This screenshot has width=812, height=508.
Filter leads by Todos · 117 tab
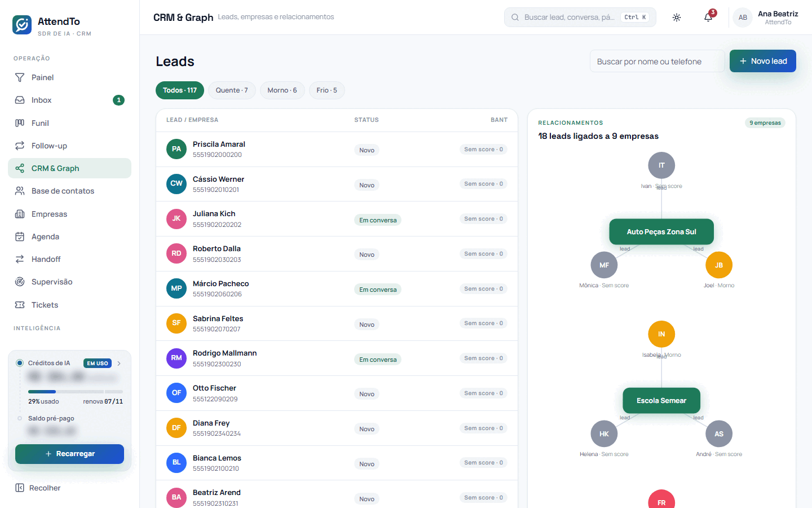pyautogui.click(x=180, y=90)
